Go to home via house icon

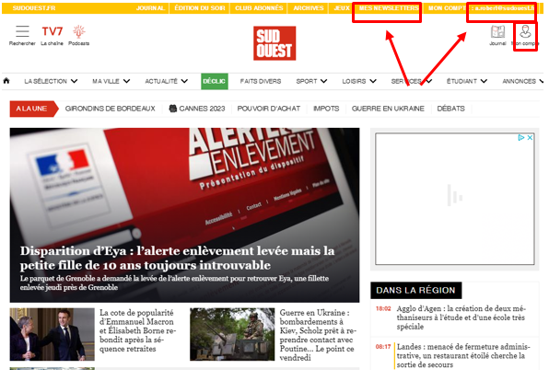(x=6, y=81)
